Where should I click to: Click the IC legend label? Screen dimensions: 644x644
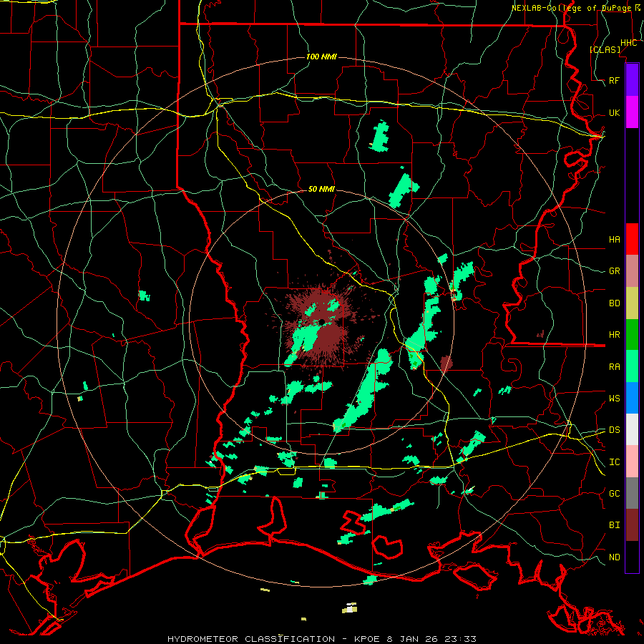[614, 462]
